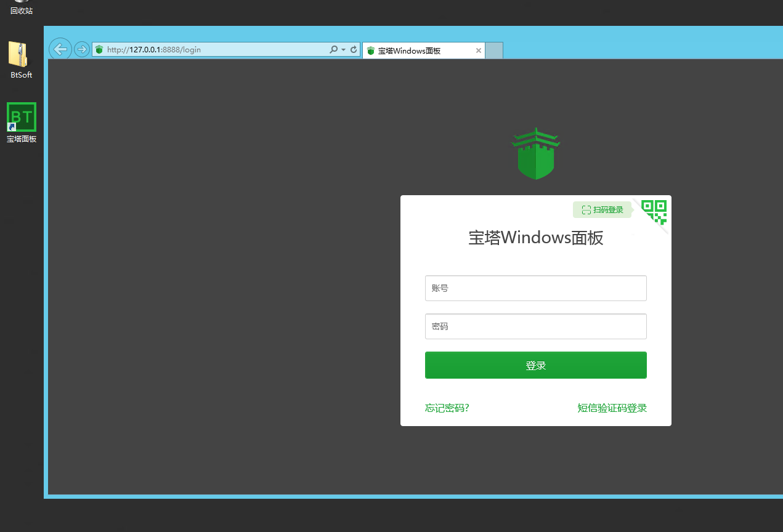Select the BtSoft zip folder desktop icon
Viewport: 783px width, 532px height.
pos(22,60)
